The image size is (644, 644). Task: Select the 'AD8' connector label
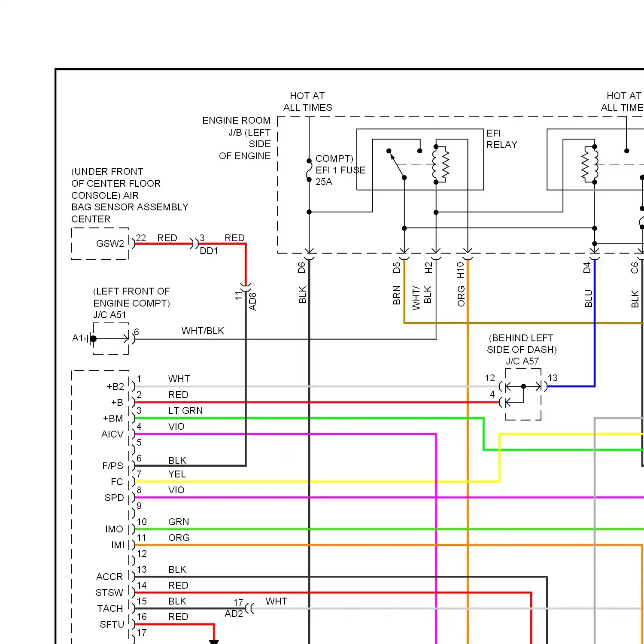(x=252, y=301)
